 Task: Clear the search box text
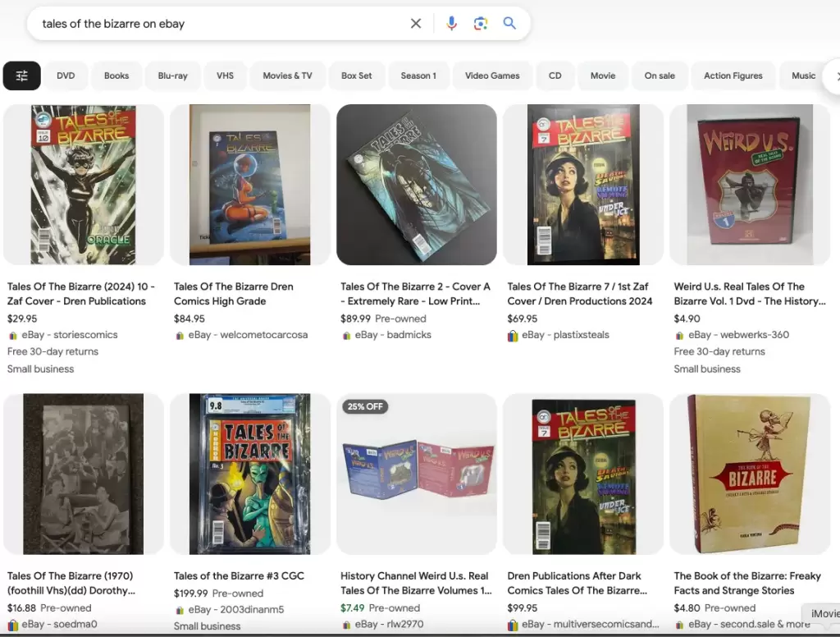[416, 24]
